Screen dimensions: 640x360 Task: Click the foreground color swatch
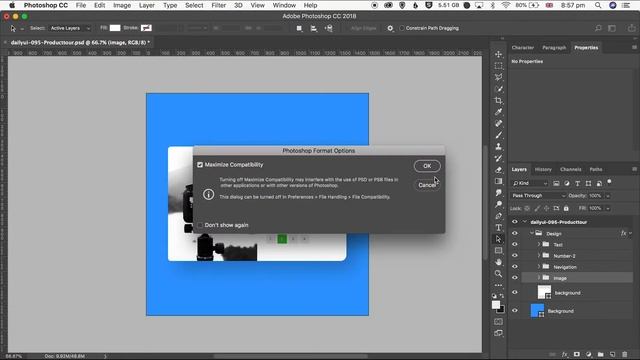(496, 304)
